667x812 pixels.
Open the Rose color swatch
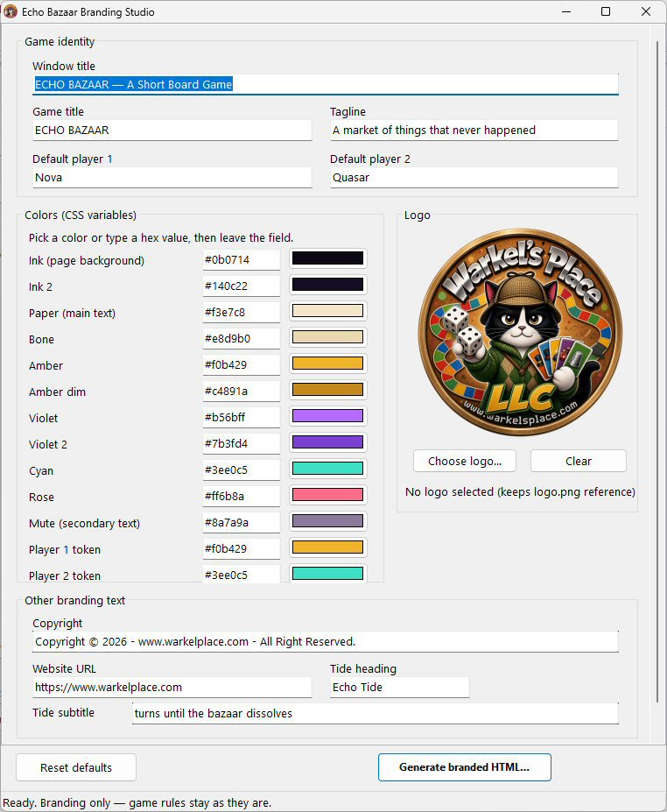[327, 495]
